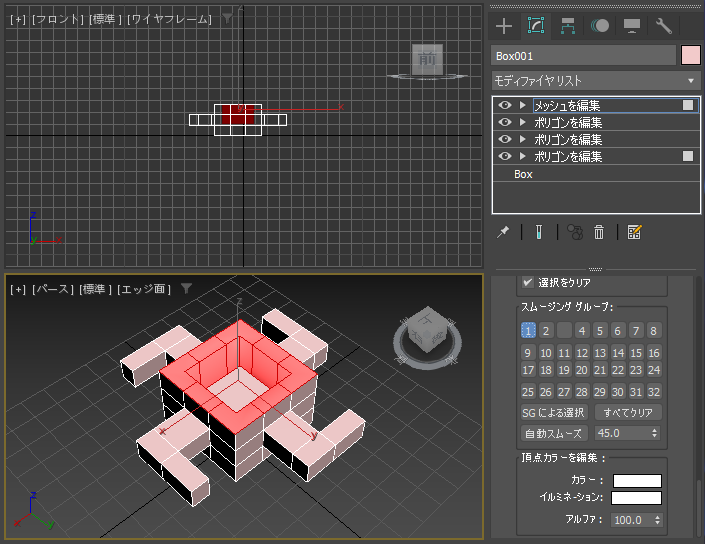Toggle smoothing group 32 button
The height and width of the screenshot is (544, 705).
[654, 392]
